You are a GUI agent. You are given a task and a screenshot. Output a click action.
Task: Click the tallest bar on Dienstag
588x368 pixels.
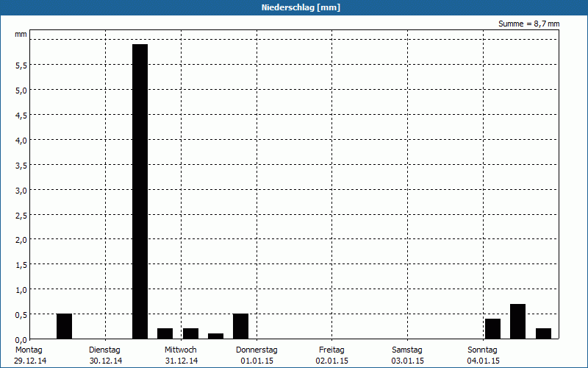coord(140,191)
